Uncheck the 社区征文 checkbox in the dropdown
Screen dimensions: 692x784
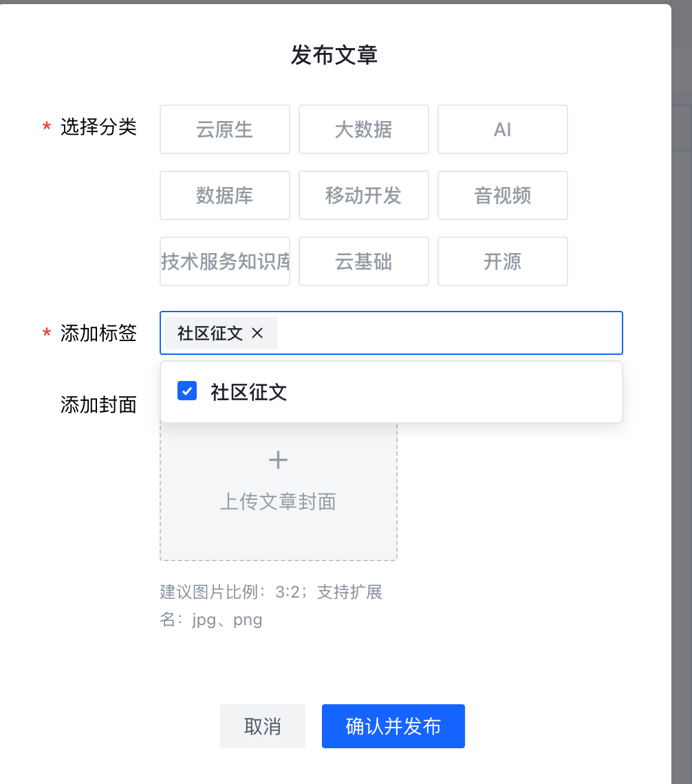187,391
